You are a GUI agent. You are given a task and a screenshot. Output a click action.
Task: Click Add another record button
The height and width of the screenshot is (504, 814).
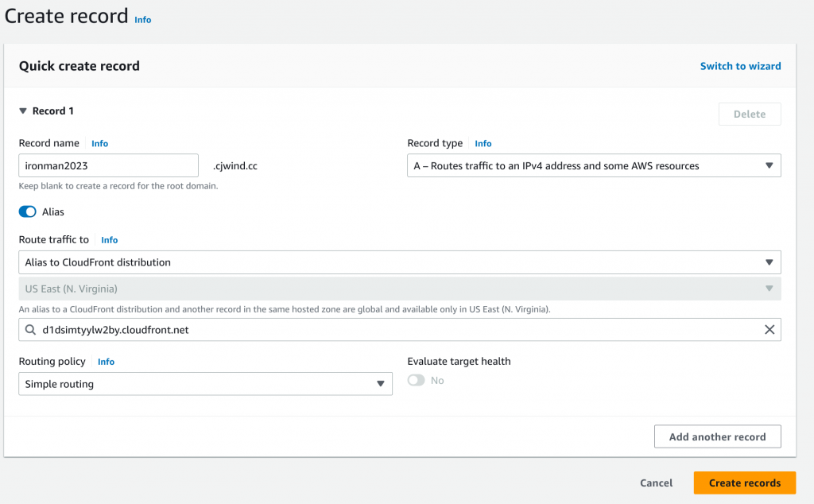[717, 436]
